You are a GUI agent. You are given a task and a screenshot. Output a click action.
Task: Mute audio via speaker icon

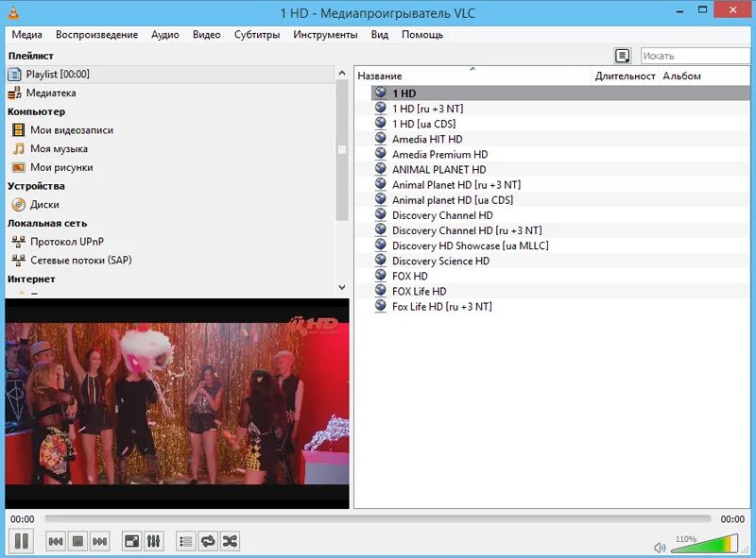[659, 548]
